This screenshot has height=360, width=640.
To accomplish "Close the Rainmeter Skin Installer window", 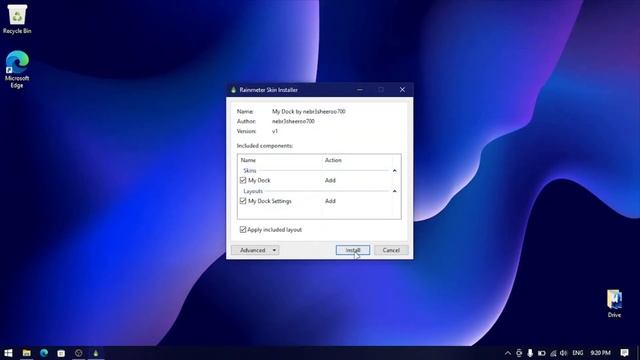I will (x=402, y=90).
